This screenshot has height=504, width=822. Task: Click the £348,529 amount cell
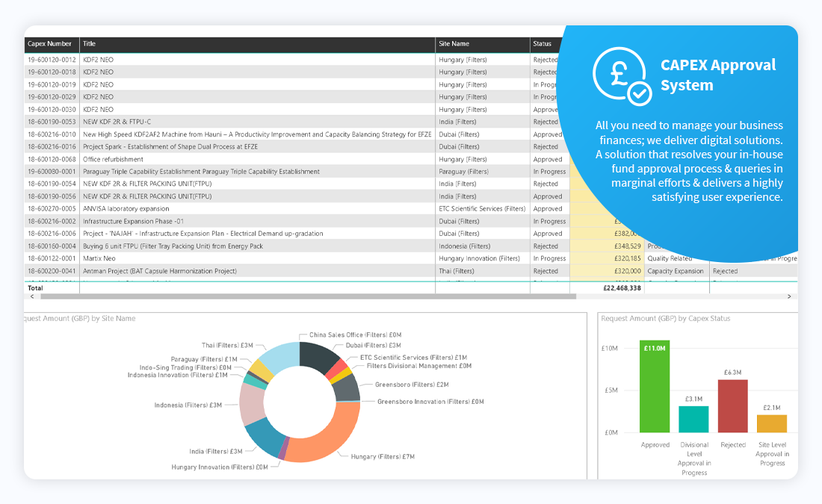tap(628, 246)
